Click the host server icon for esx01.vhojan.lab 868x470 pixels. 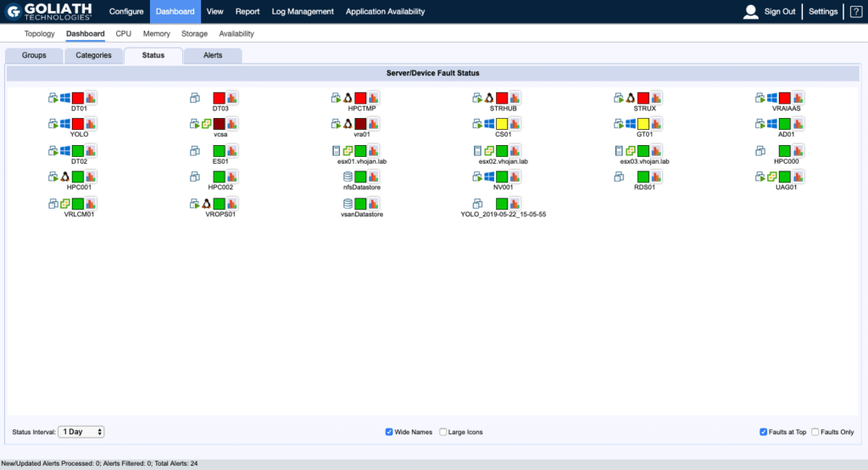(x=337, y=151)
